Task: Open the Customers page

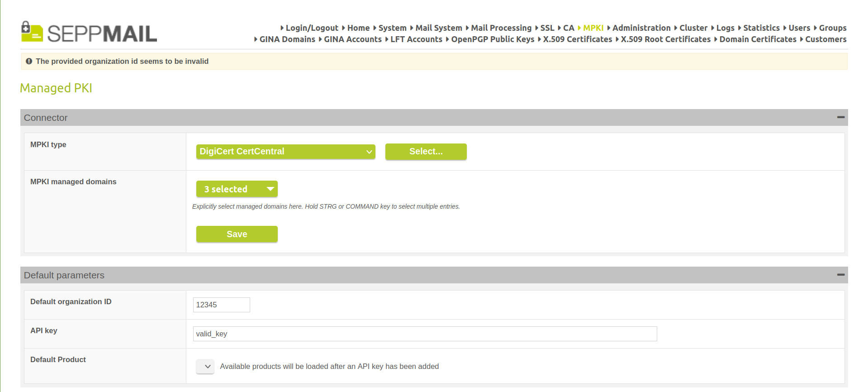Action: pos(825,39)
